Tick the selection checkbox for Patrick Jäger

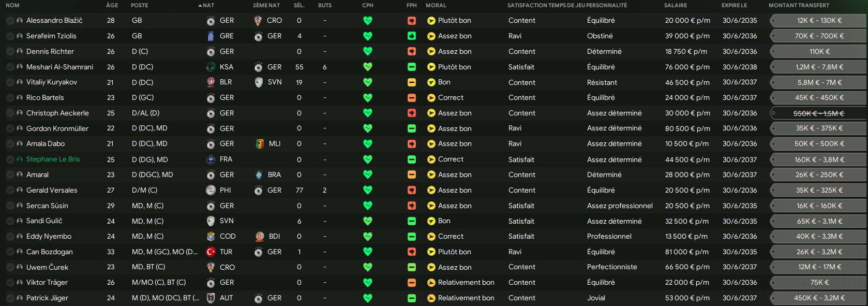[10, 298]
